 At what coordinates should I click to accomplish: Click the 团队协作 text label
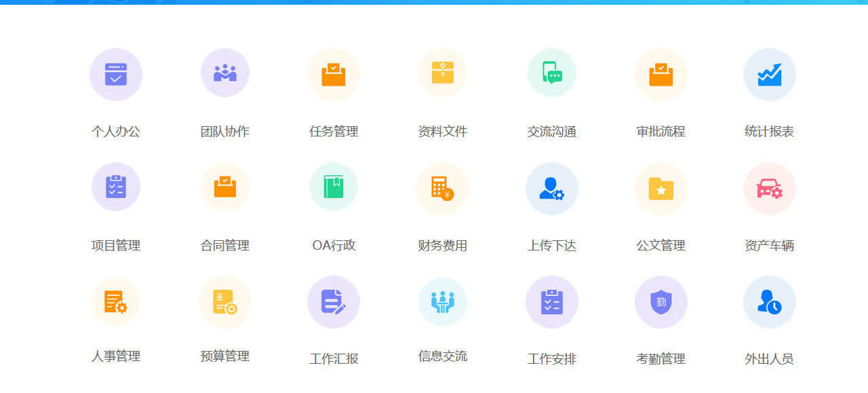tap(225, 132)
